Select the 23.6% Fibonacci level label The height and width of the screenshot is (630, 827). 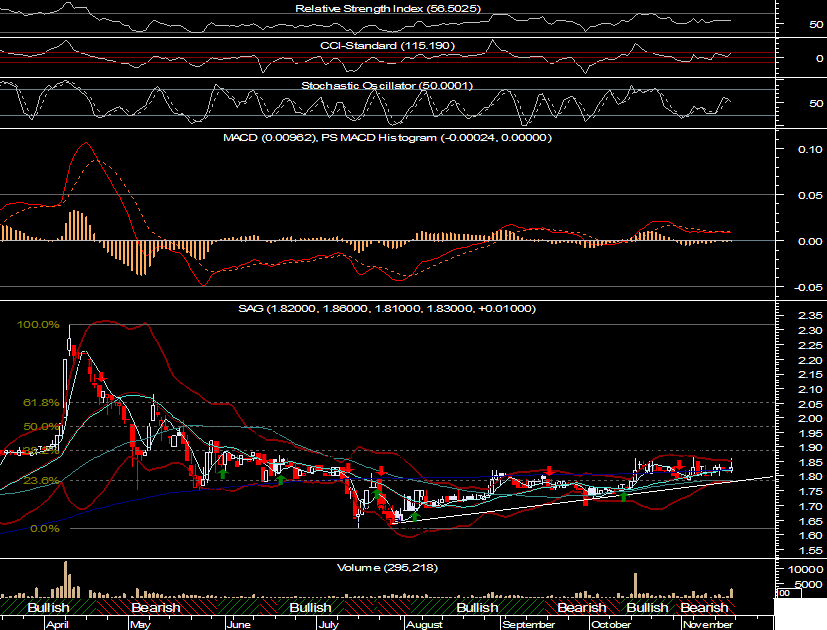pos(42,481)
